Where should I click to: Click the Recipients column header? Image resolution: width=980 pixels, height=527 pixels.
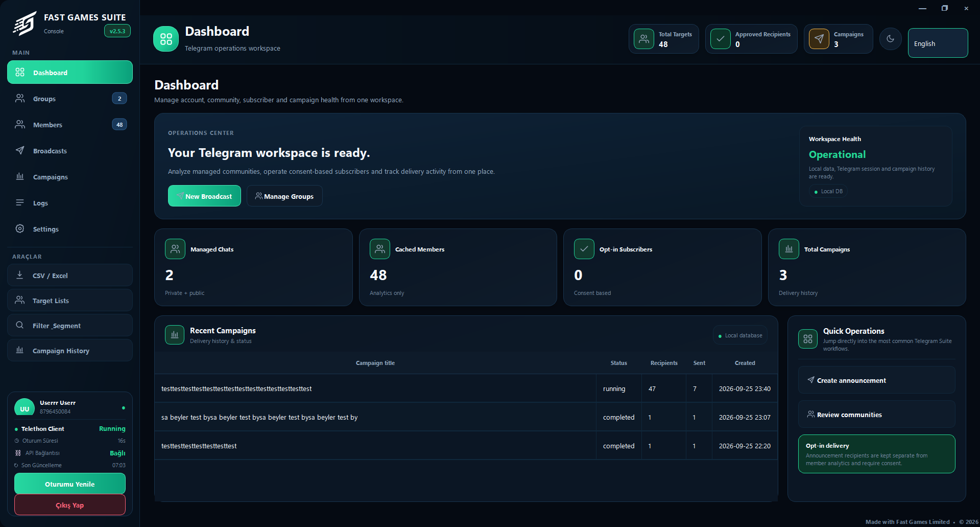(x=664, y=363)
